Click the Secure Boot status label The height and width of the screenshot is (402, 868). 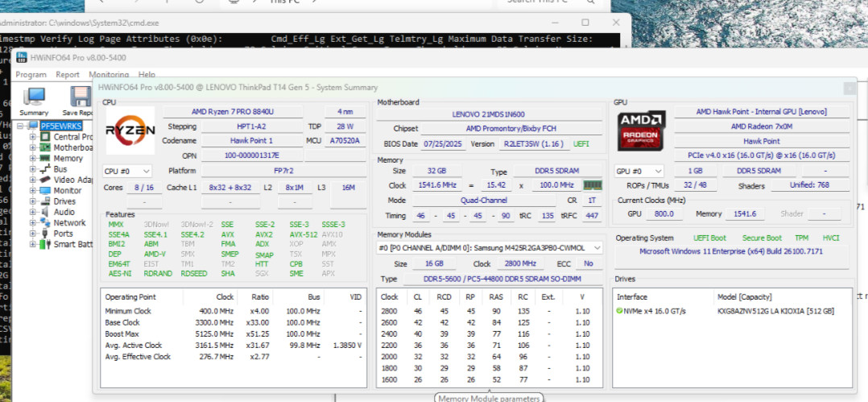click(763, 238)
